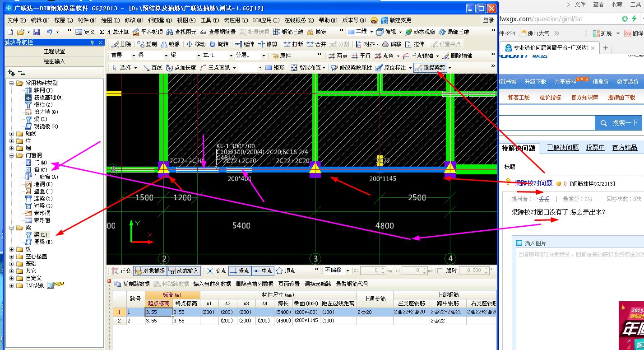Click the 锁定 (lock) tool
Viewport: 644px width, 350px height.
coord(317,32)
